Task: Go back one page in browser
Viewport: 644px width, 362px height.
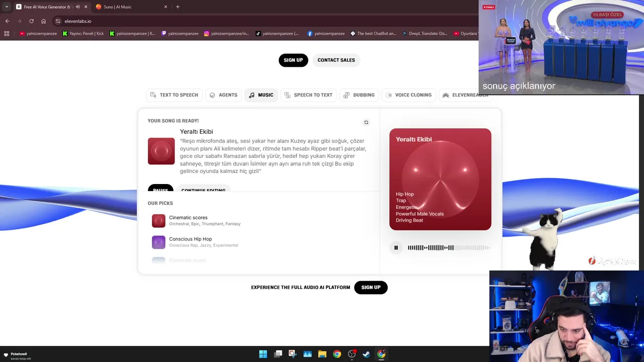Action: [7, 21]
